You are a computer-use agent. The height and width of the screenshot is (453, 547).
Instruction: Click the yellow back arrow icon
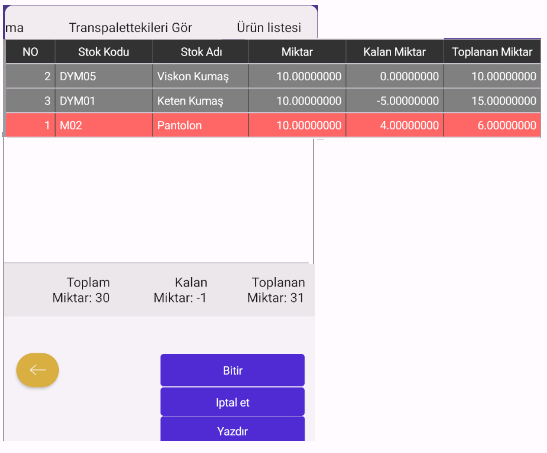tap(37, 370)
